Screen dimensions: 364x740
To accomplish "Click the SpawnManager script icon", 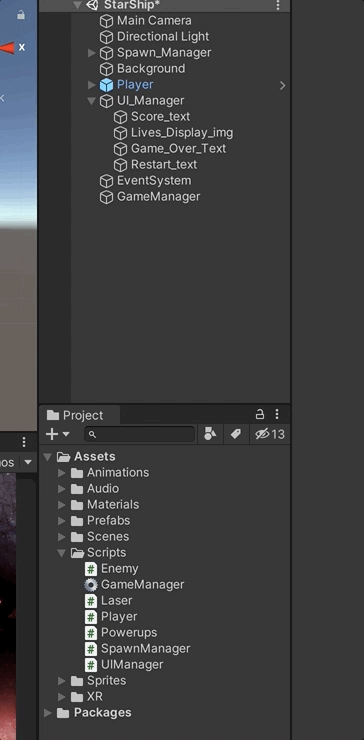I will point(91,649).
